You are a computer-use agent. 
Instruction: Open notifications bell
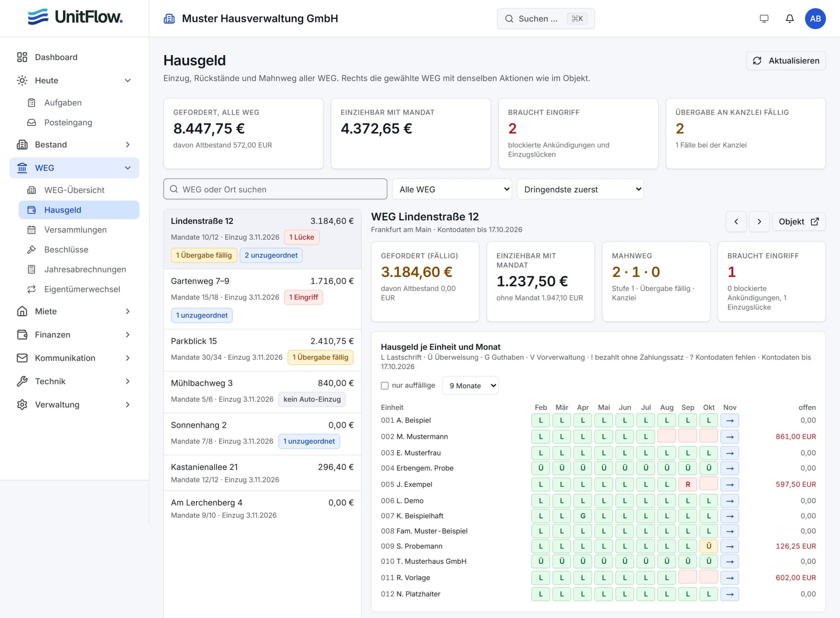(x=789, y=19)
